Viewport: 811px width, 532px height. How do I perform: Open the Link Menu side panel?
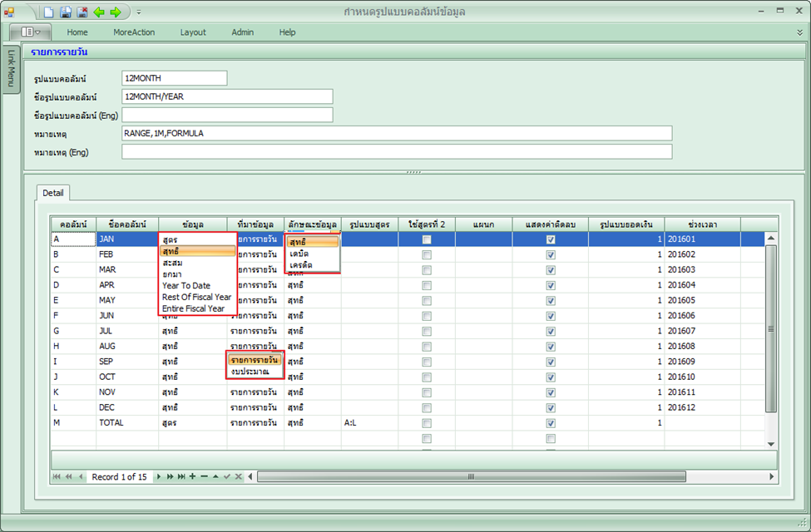click(11, 68)
